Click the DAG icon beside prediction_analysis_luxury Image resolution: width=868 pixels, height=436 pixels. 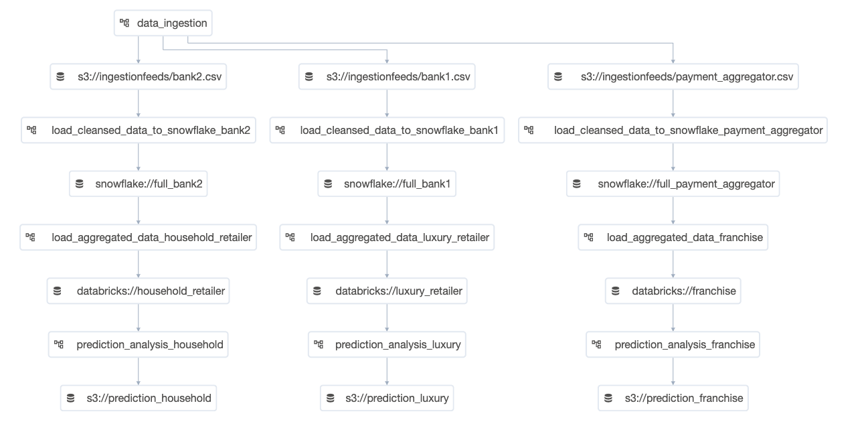[319, 345]
